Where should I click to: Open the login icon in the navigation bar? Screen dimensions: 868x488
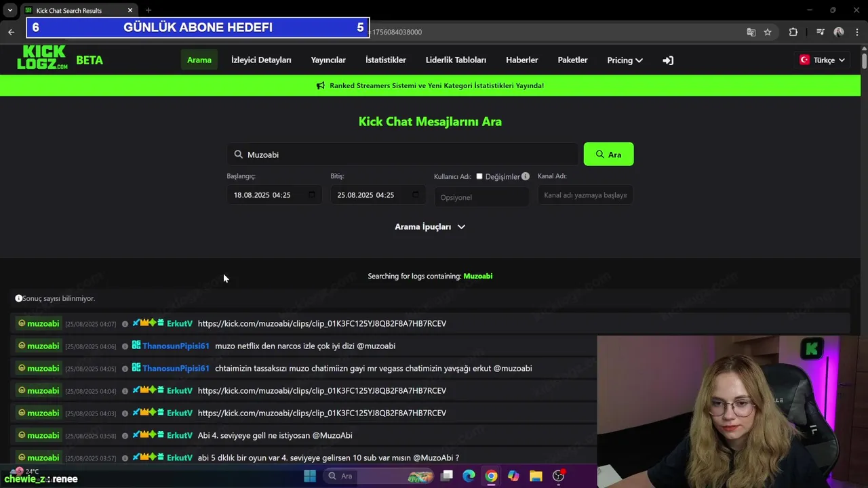668,60
